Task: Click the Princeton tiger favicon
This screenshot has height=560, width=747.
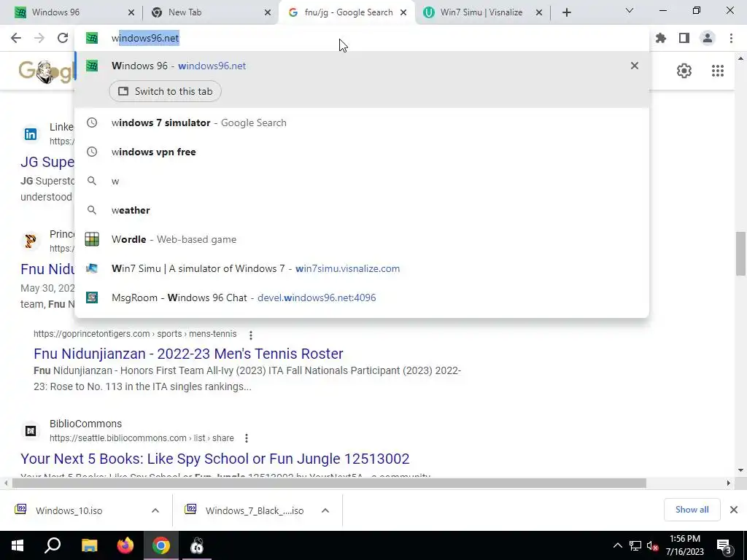Action: pyautogui.click(x=31, y=241)
